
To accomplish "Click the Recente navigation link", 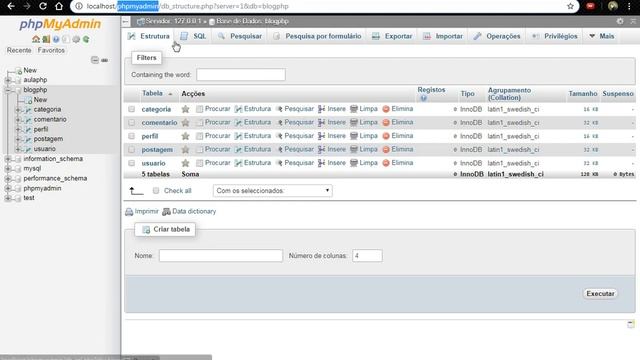I will tap(19, 50).
